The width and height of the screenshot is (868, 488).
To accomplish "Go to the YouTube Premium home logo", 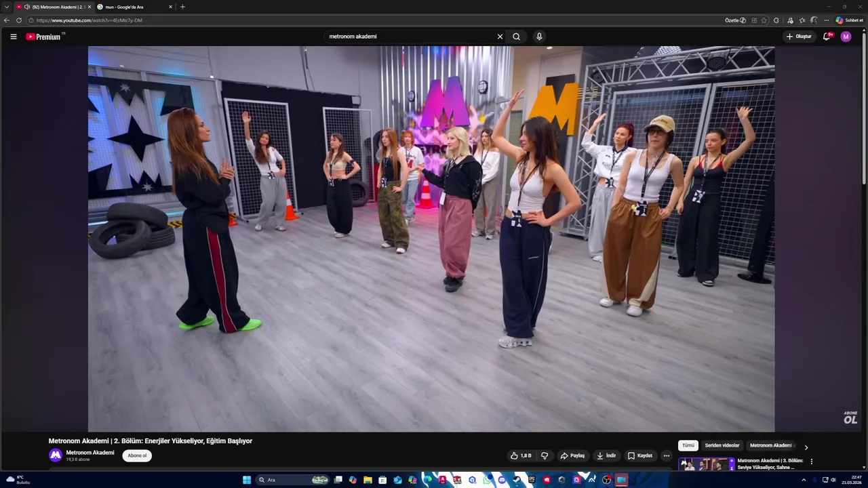I will point(43,37).
